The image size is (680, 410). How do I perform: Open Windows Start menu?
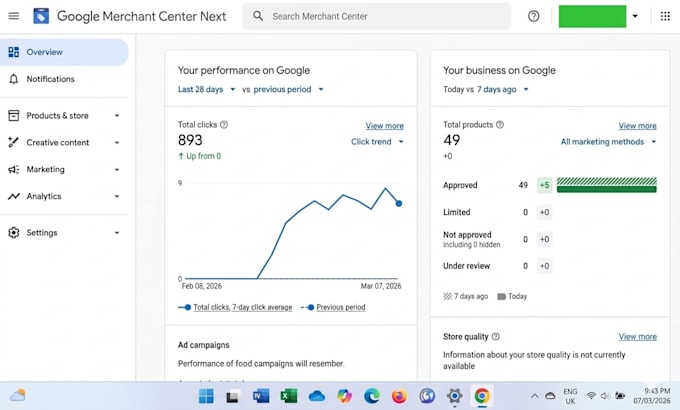206,396
